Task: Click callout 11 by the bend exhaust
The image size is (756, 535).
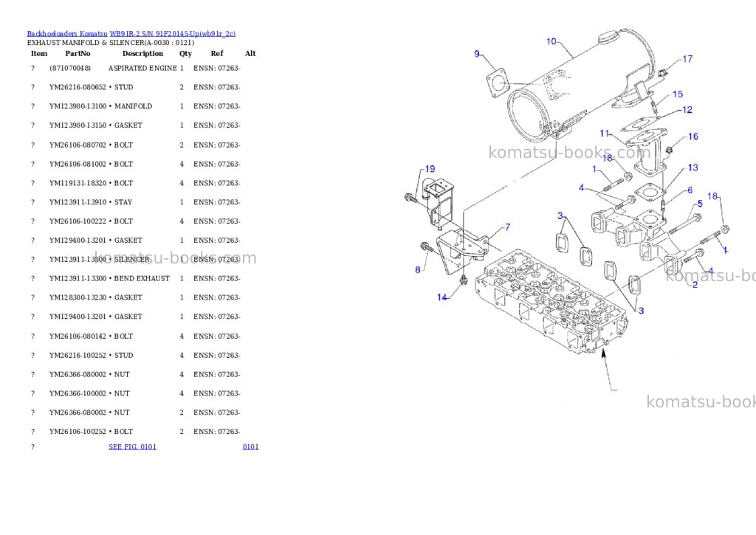Action: pyautogui.click(x=605, y=133)
